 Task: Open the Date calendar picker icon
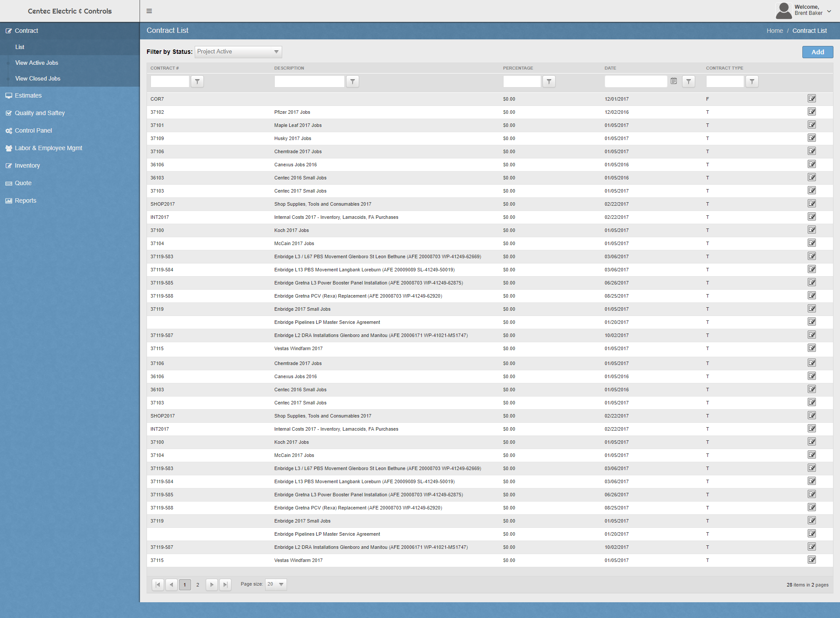tap(674, 81)
